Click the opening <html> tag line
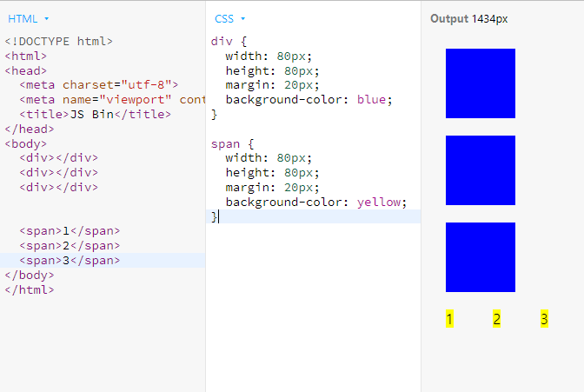Screen dimensions: 584x392 [x=26, y=56]
